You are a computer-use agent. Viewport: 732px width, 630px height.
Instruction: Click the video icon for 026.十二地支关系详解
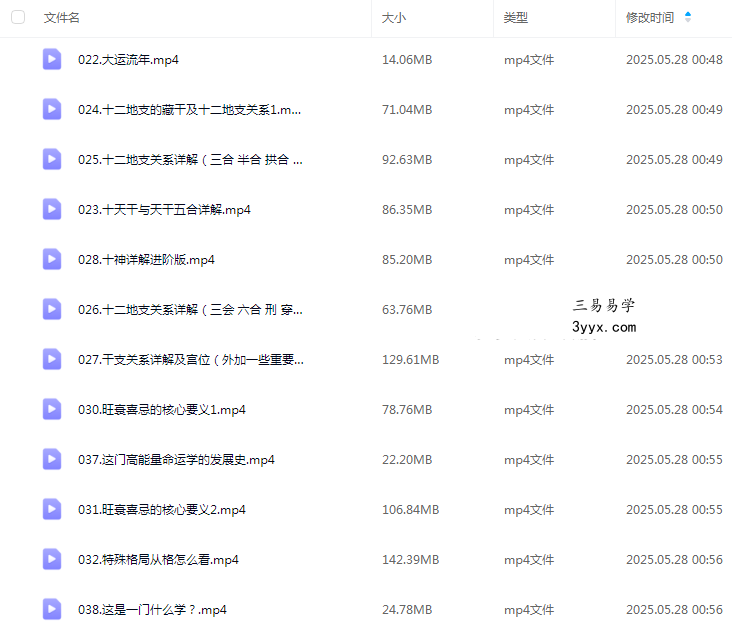(52, 309)
